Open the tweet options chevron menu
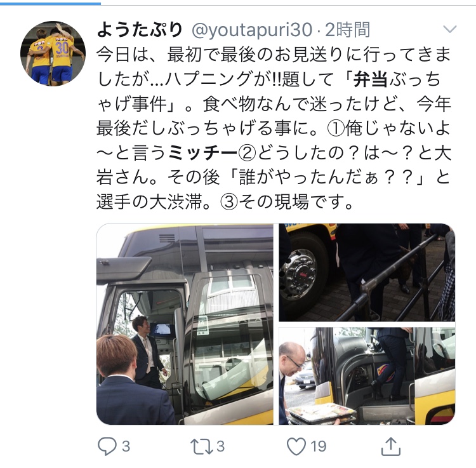Image resolution: width=476 pixels, height=468 pixels. (450, 29)
